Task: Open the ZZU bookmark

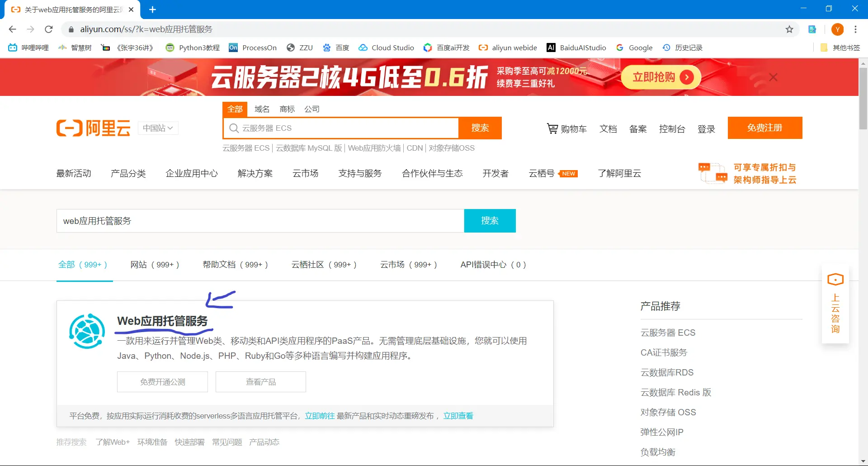Action: click(x=300, y=48)
